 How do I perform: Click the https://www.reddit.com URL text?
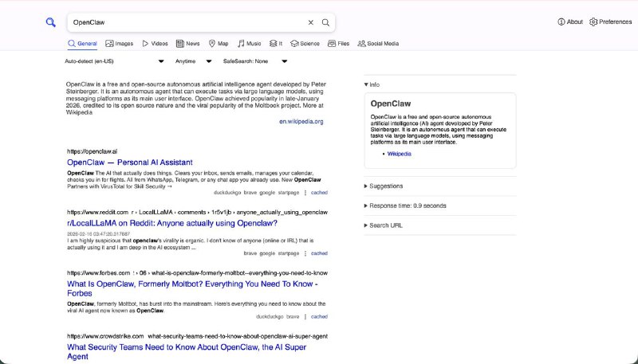point(97,212)
